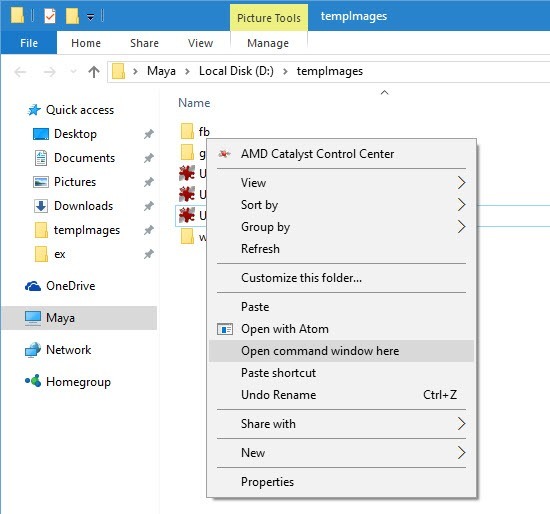Open the Manage tab under Picture Tools
550x514 pixels.
click(x=268, y=43)
